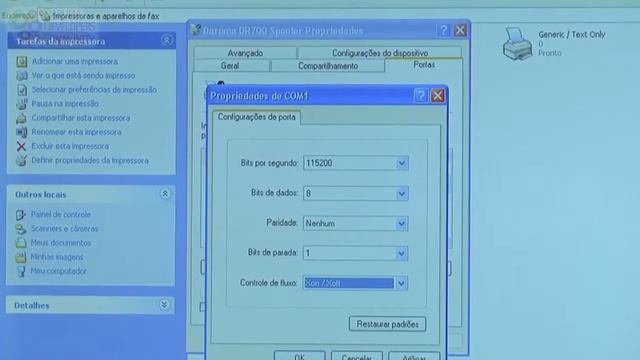Click Excluir esta impressora link

click(x=70, y=146)
